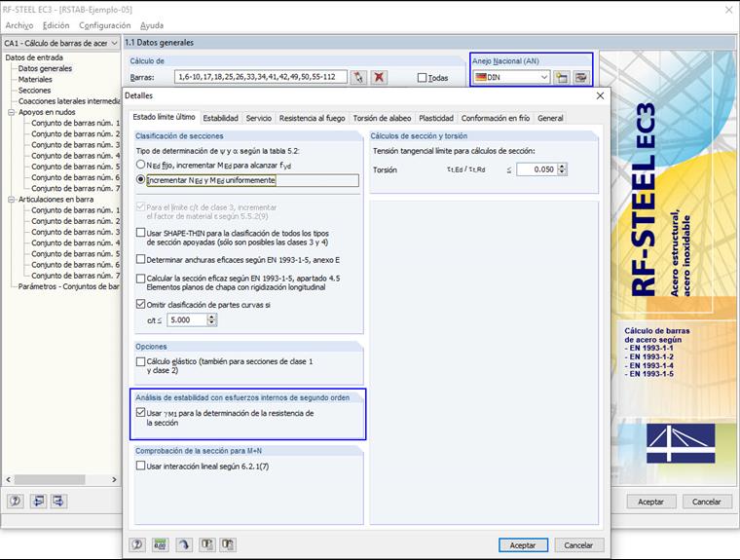The image size is (740, 560).
Task: Close the Detalles dialog with the X
Action: point(600,95)
